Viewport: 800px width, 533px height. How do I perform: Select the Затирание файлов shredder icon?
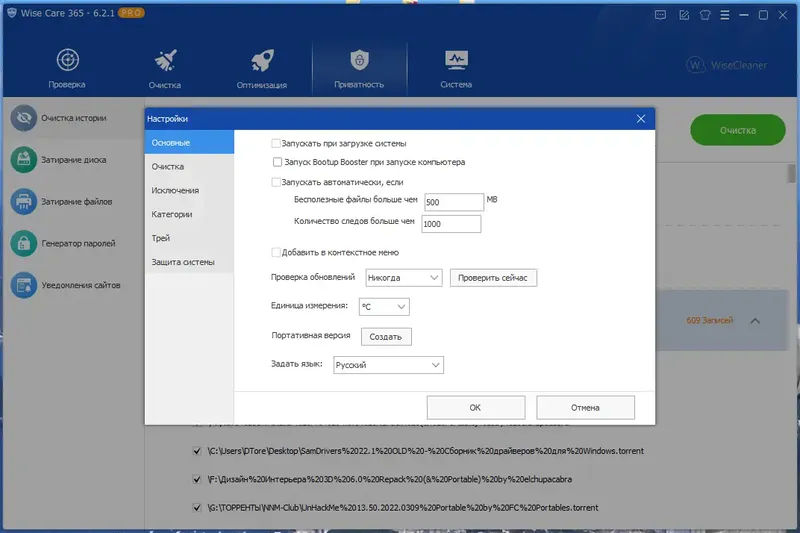point(23,201)
